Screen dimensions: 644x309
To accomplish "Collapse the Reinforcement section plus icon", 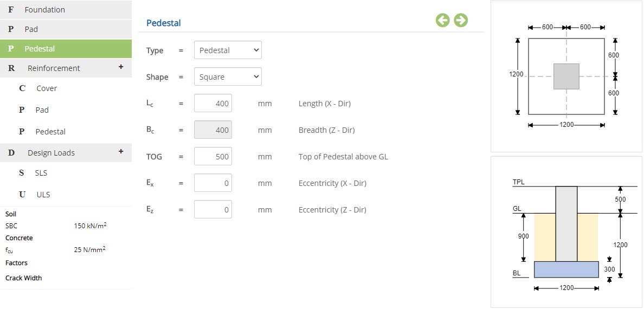I will pos(121,67).
